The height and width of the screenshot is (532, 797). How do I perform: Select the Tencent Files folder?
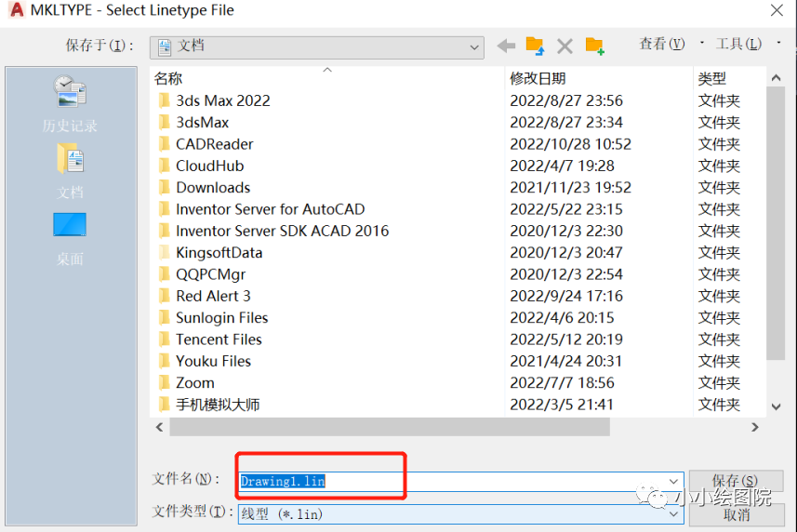(x=219, y=339)
